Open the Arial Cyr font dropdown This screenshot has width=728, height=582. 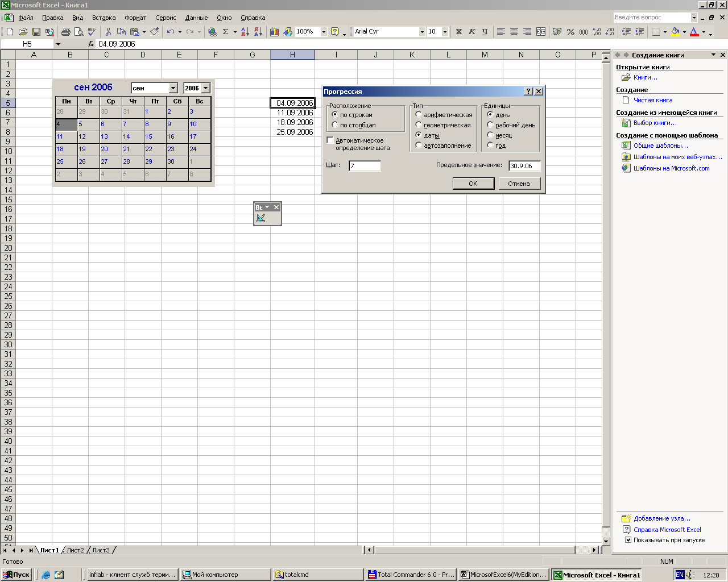click(422, 32)
